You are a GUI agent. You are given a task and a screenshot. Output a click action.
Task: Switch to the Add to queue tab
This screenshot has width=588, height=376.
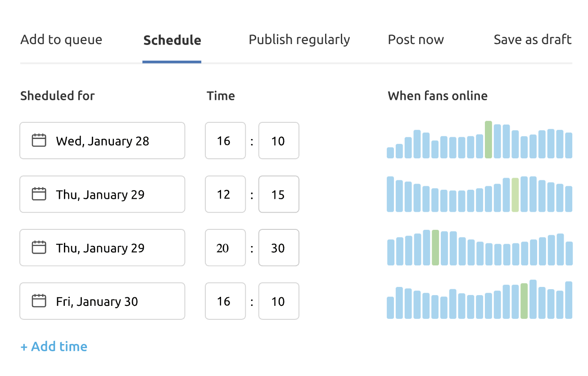(61, 40)
